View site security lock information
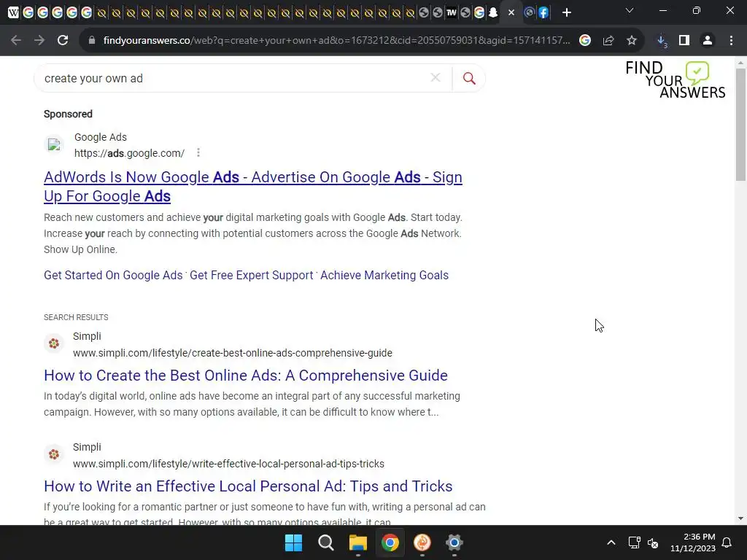 [92, 41]
